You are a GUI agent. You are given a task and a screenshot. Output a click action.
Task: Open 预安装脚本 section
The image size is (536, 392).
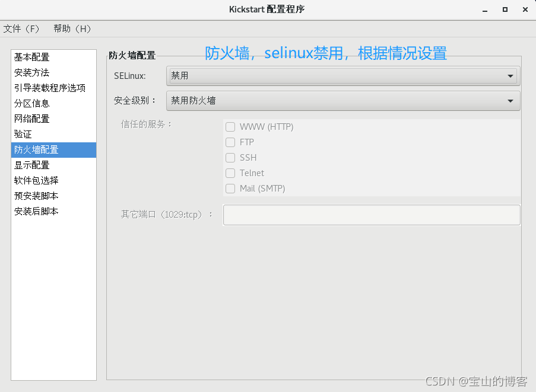[x=36, y=196]
